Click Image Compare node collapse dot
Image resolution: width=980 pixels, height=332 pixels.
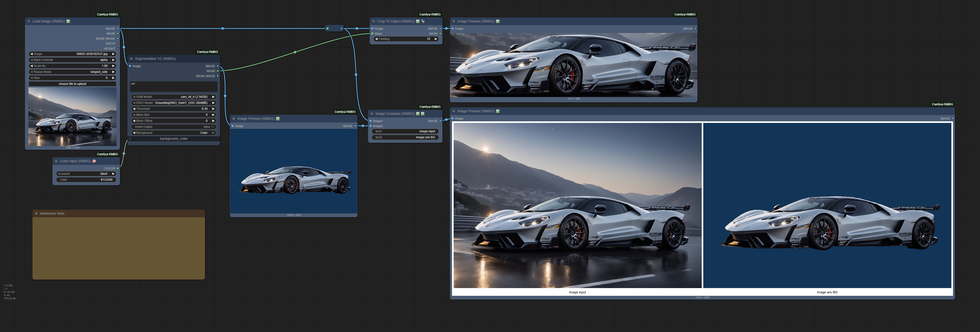pyautogui.click(x=372, y=114)
